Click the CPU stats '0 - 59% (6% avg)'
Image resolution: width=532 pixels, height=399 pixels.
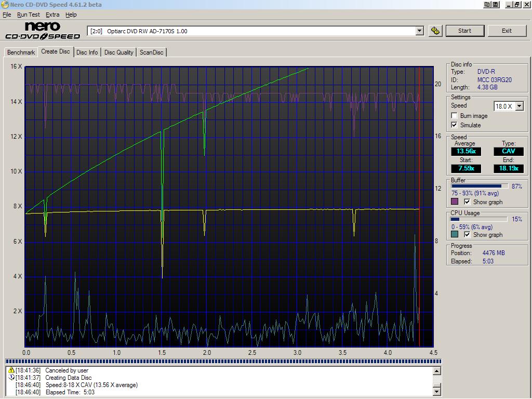[x=472, y=227]
